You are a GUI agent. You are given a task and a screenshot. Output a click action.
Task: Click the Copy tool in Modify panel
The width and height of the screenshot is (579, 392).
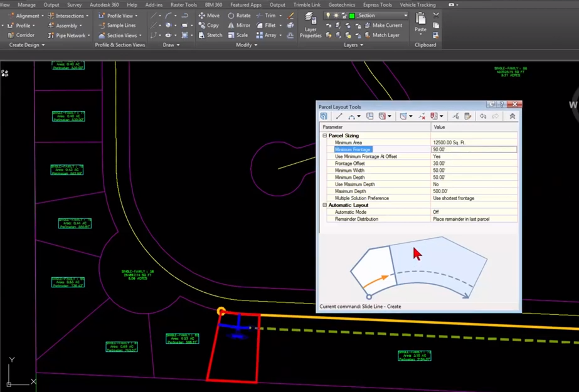209,25
